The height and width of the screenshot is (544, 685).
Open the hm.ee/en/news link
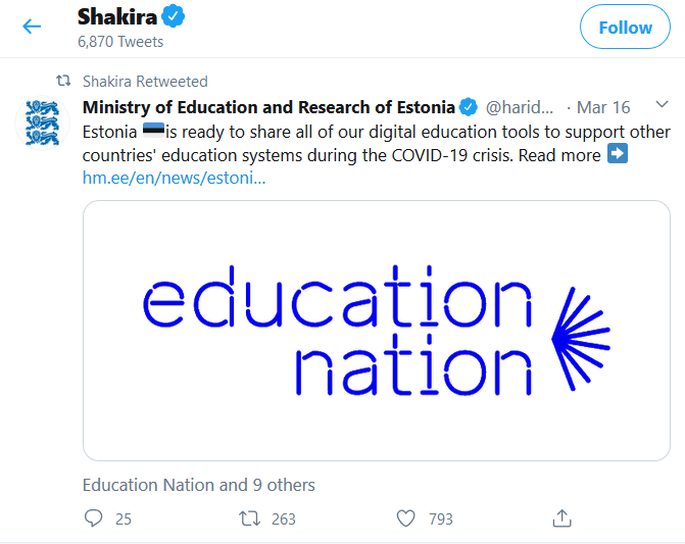(174, 178)
